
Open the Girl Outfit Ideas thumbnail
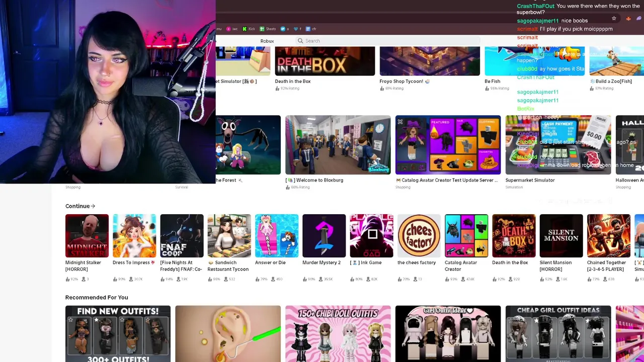click(x=448, y=334)
